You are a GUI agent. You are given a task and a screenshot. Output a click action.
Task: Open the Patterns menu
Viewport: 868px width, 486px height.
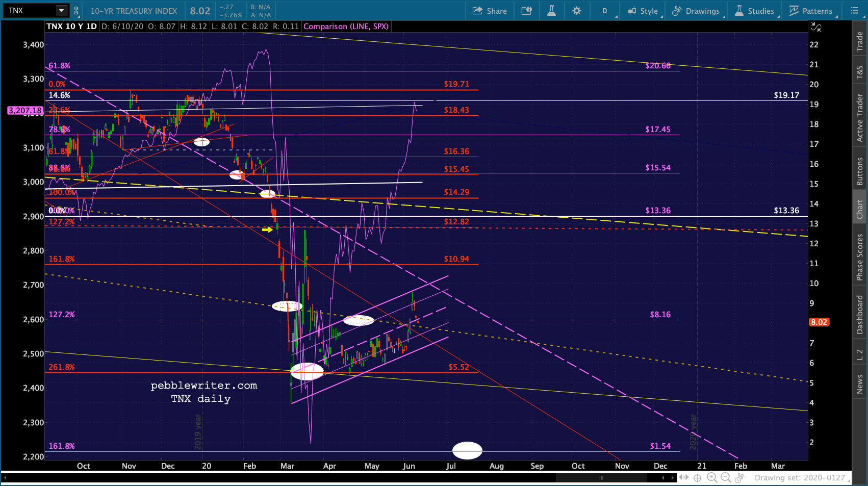[811, 11]
